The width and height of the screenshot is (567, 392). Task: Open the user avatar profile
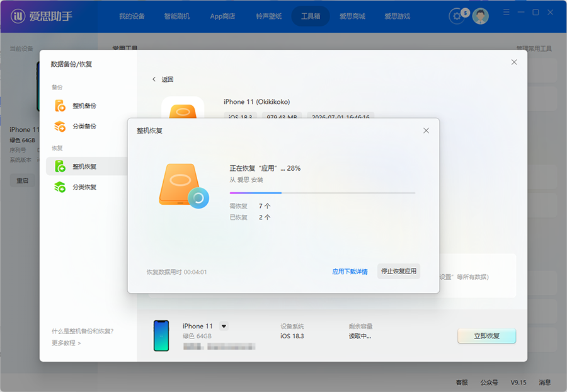480,16
